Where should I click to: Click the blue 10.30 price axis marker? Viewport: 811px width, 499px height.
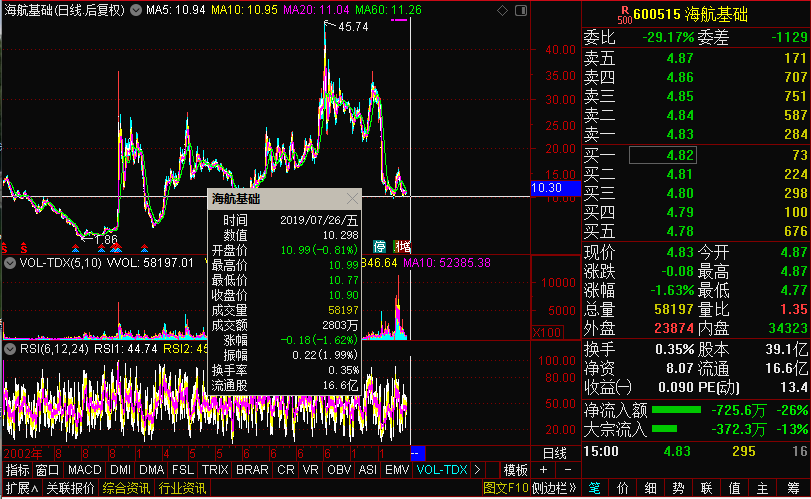(555, 188)
